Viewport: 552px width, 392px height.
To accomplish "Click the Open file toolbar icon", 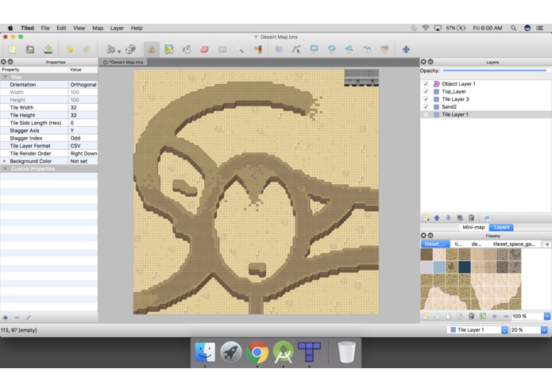I will point(30,49).
